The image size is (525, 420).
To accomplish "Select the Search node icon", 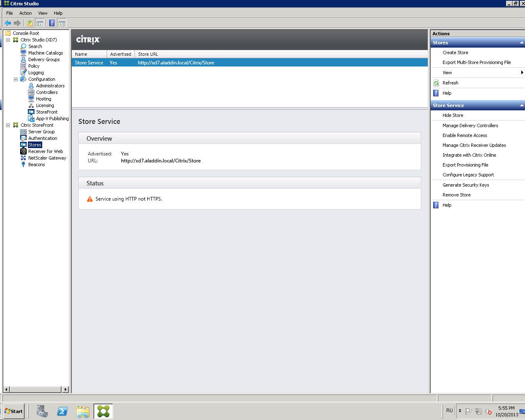I will pos(23,46).
